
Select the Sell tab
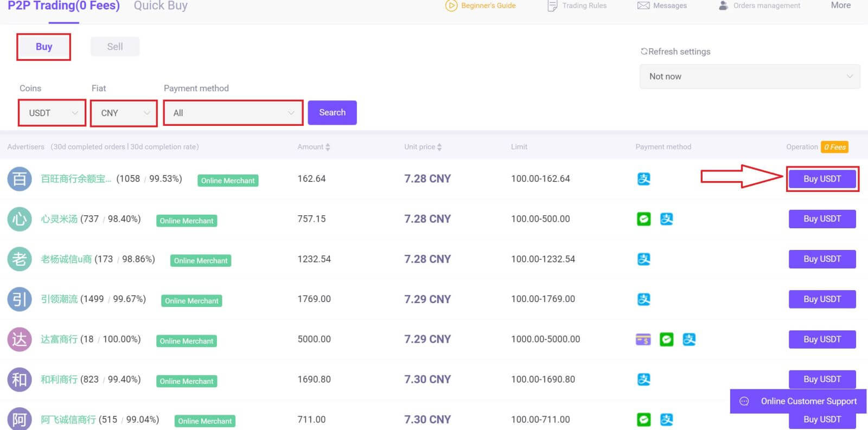pos(115,47)
